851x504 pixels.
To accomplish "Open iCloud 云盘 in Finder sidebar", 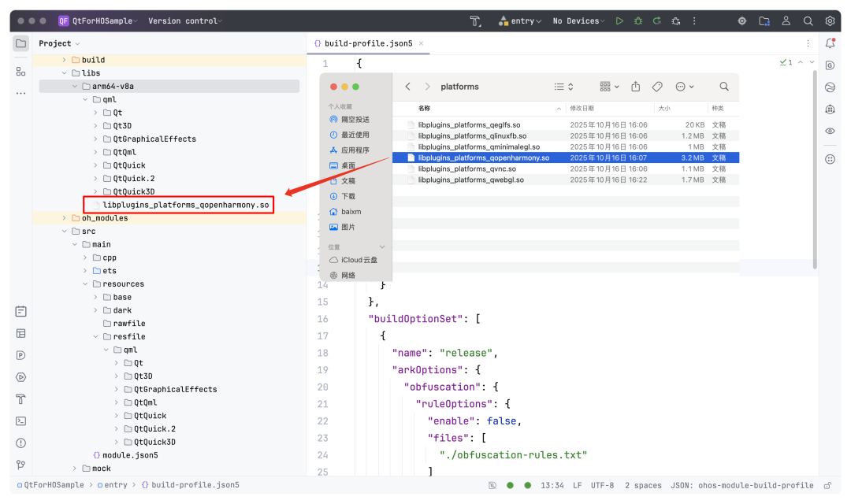I will coord(353,260).
